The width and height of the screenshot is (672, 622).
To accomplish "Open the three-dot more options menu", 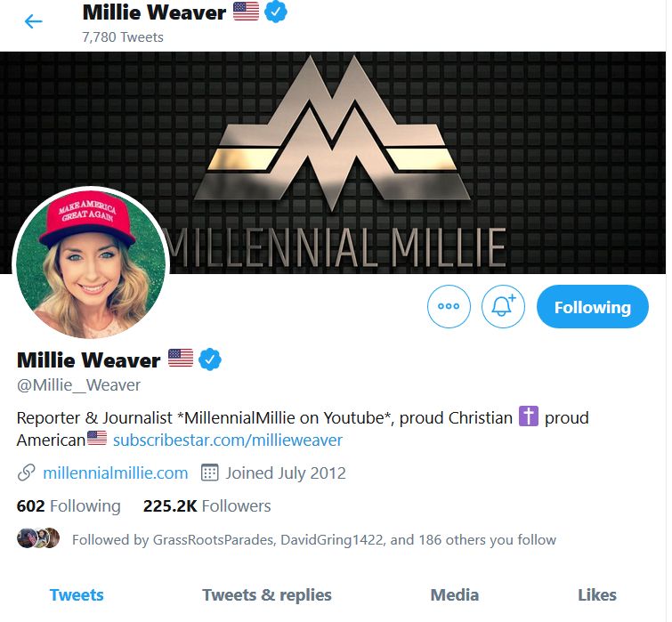I will [449, 306].
